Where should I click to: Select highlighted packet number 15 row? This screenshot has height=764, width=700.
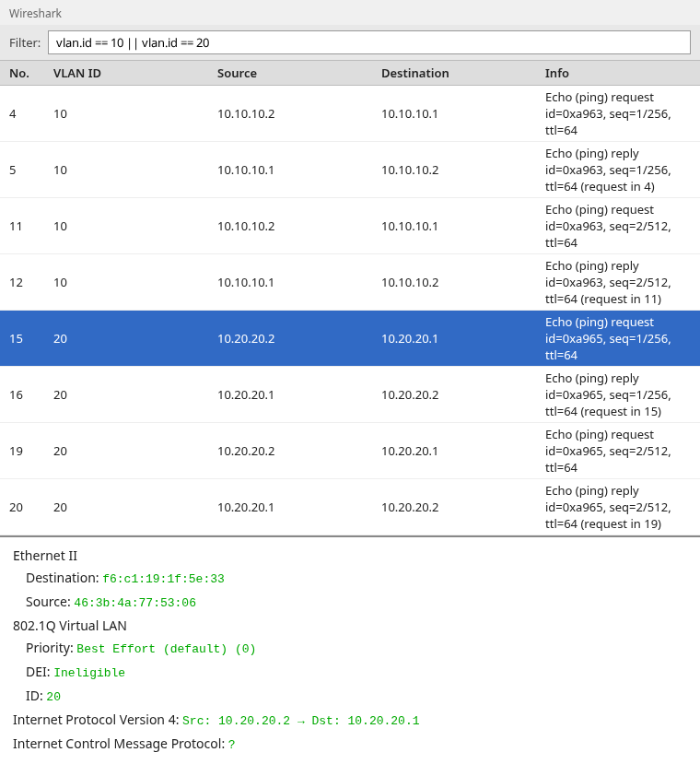click(350, 338)
